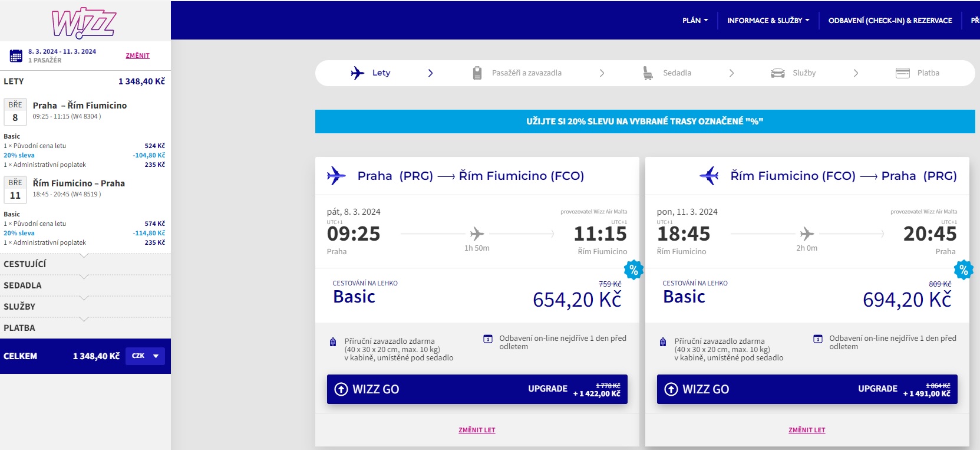Click the CELKEM 1 348,40 Kč total
Viewport: 980px width, 450px height.
click(x=96, y=356)
